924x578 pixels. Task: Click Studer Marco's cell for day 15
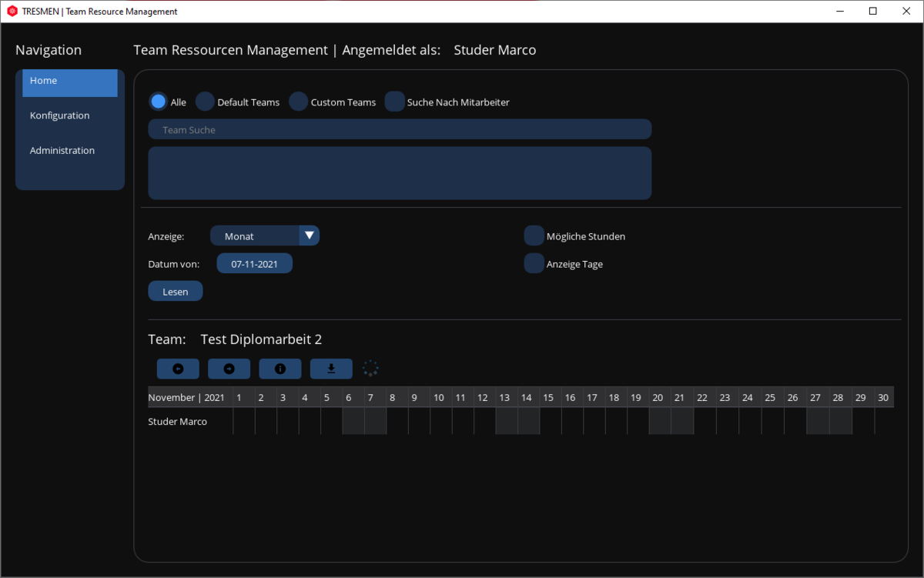coord(550,422)
